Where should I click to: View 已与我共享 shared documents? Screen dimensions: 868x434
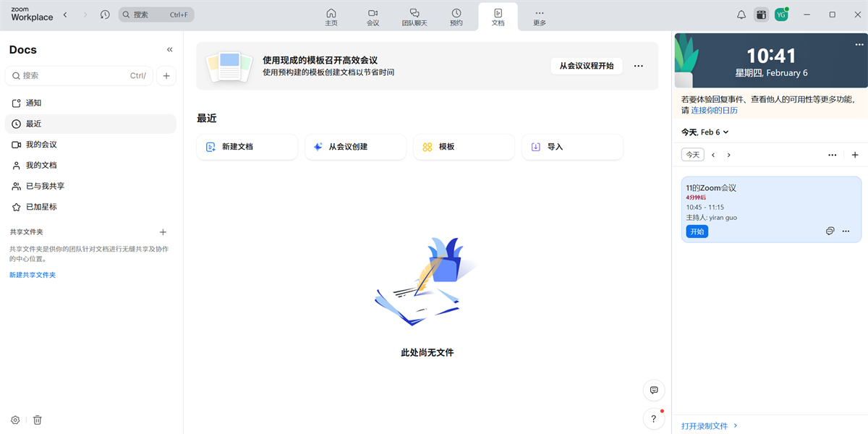pyautogui.click(x=41, y=186)
